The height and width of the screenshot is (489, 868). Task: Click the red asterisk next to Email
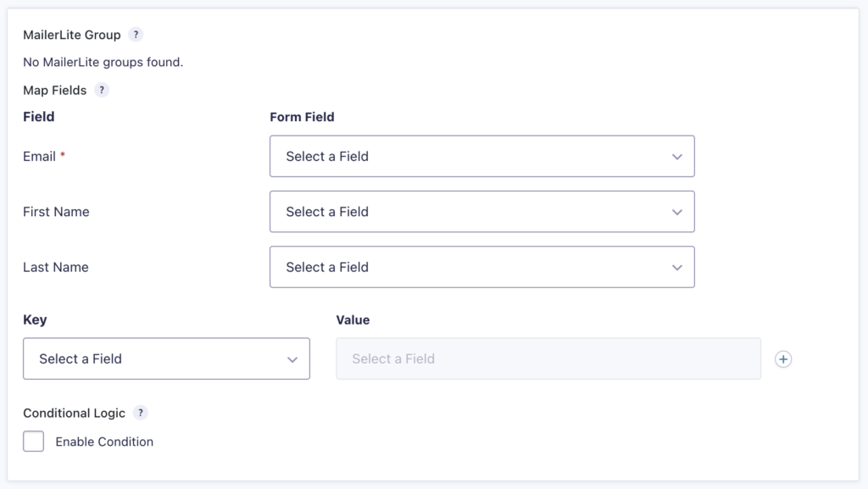coord(61,153)
